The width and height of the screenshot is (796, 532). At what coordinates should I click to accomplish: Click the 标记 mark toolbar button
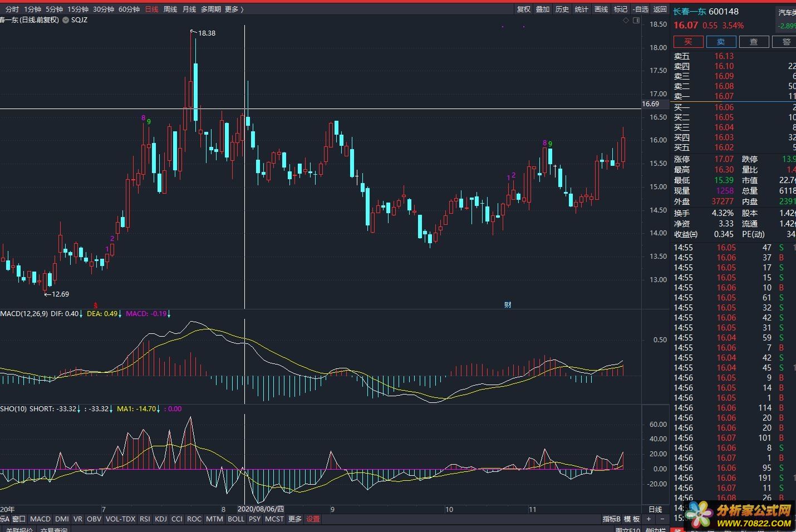tap(621, 9)
